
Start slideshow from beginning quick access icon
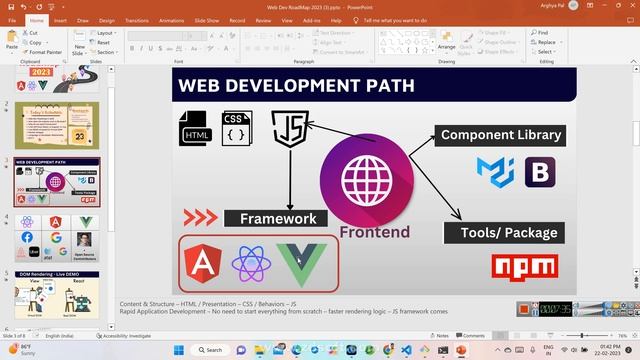pos(51,7)
